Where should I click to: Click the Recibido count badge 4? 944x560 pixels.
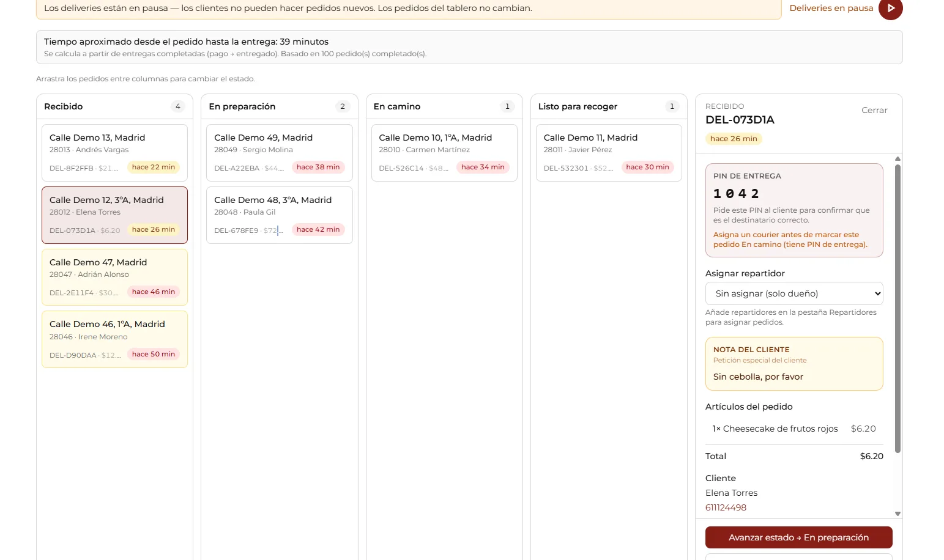click(x=178, y=106)
